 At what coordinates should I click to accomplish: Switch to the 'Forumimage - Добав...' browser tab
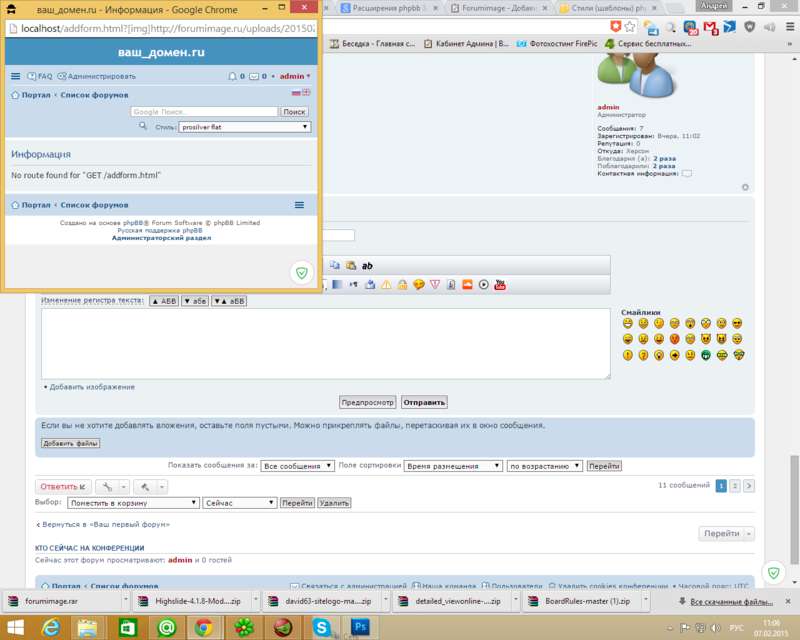pyautogui.click(x=500, y=8)
